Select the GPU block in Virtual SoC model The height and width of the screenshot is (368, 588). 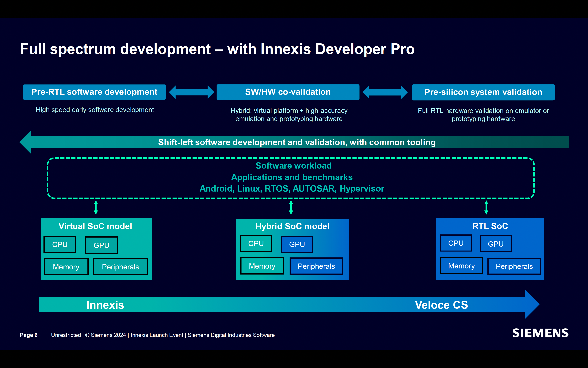coord(101,245)
